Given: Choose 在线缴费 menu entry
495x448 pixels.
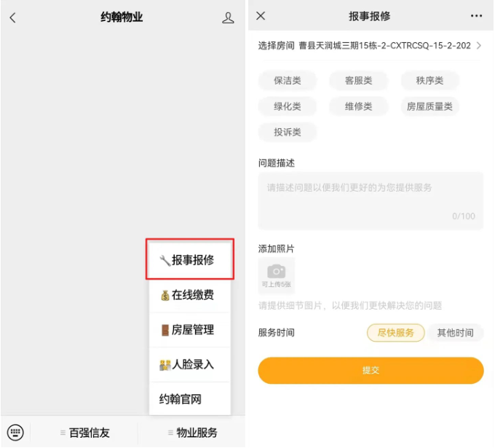Looking at the screenshot, I should [x=190, y=295].
